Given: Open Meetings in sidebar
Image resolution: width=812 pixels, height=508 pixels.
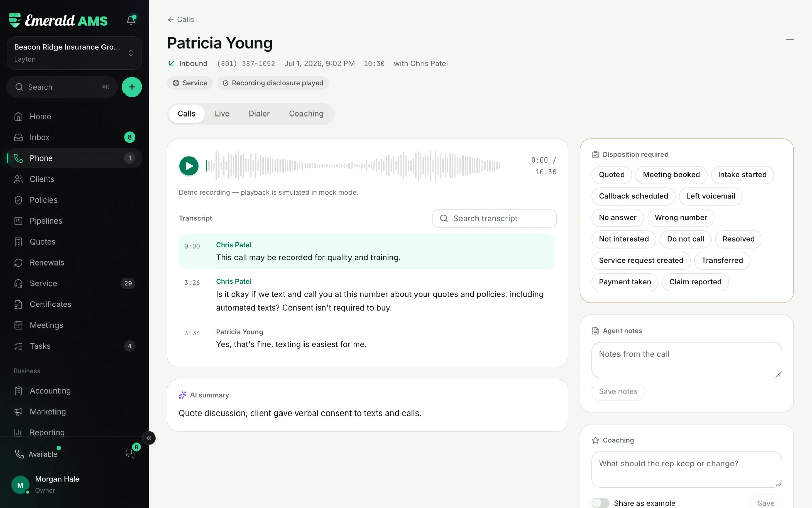Looking at the screenshot, I should click(x=74, y=325).
